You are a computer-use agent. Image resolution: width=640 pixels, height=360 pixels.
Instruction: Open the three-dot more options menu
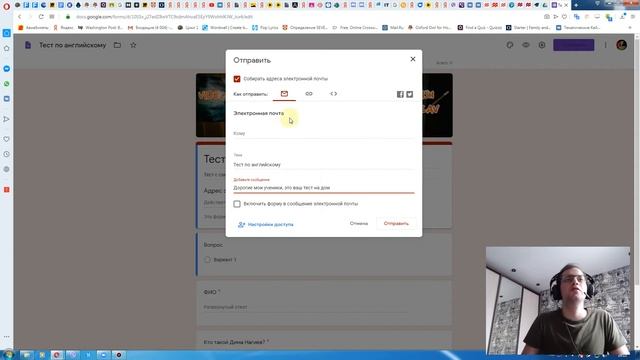coord(605,45)
